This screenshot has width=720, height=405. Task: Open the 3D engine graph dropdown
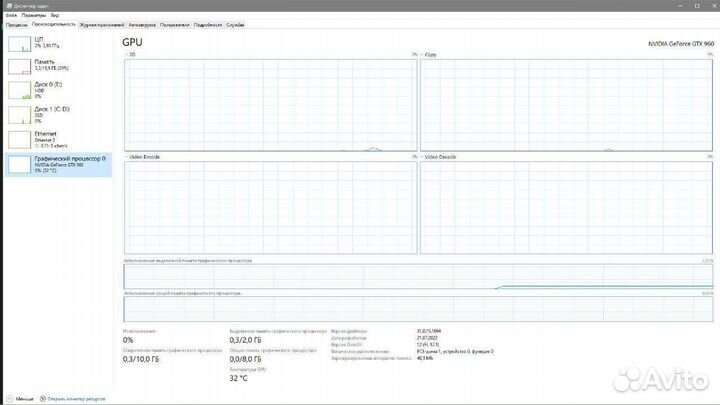pyautogui.click(x=126, y=54)
